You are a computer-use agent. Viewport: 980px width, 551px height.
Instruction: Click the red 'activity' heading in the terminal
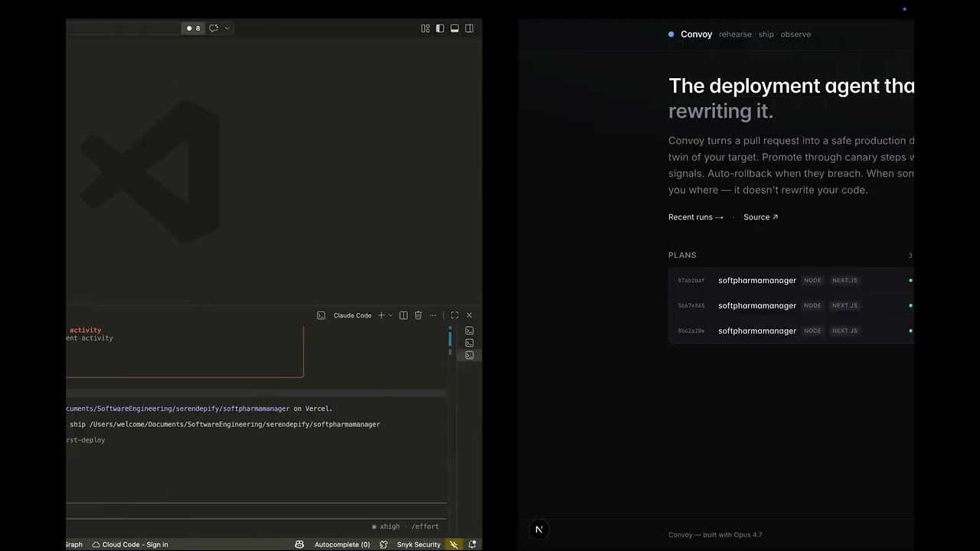point(85,330)
